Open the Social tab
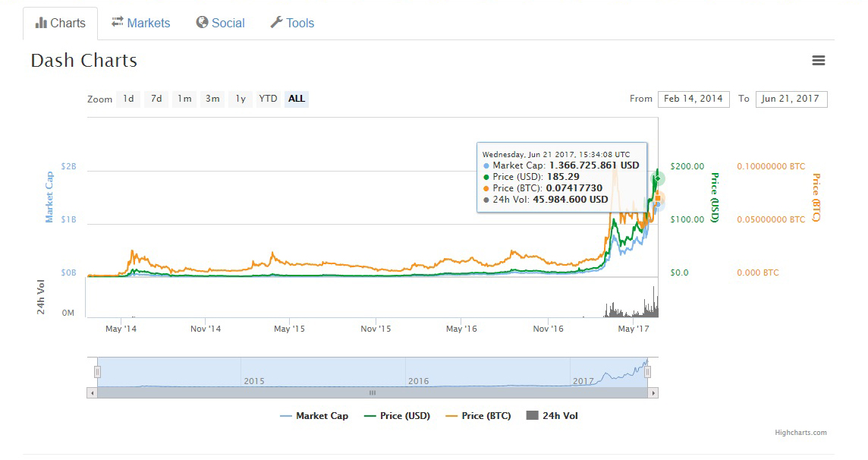 click(220, 23)
